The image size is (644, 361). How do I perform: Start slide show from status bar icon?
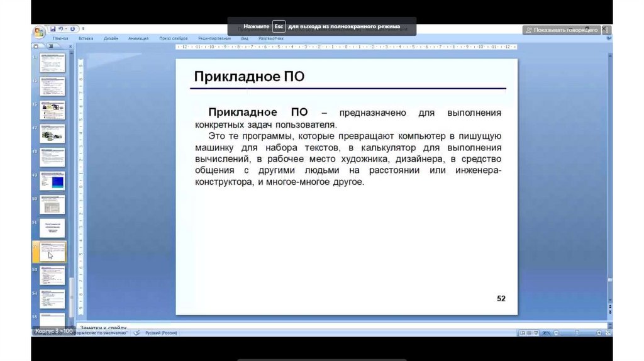point(536,332)
